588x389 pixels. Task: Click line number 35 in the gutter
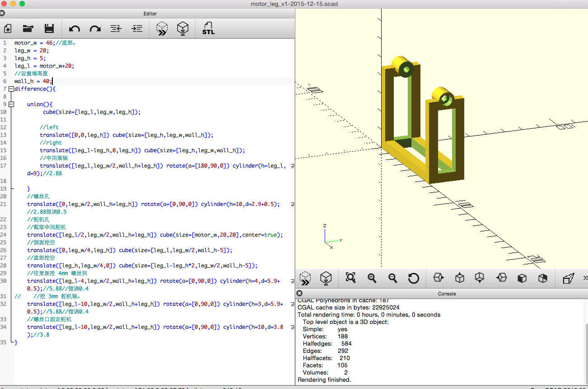[x=4, y=342]
